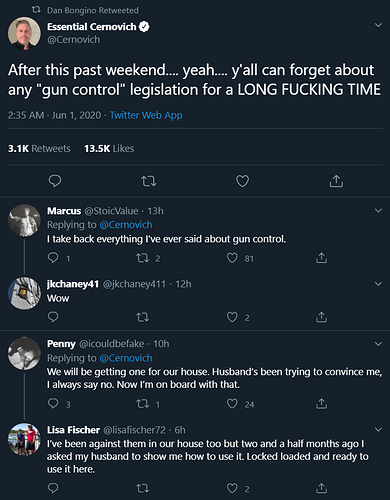Open options chevron on Marcus's reply

point(378,210)
